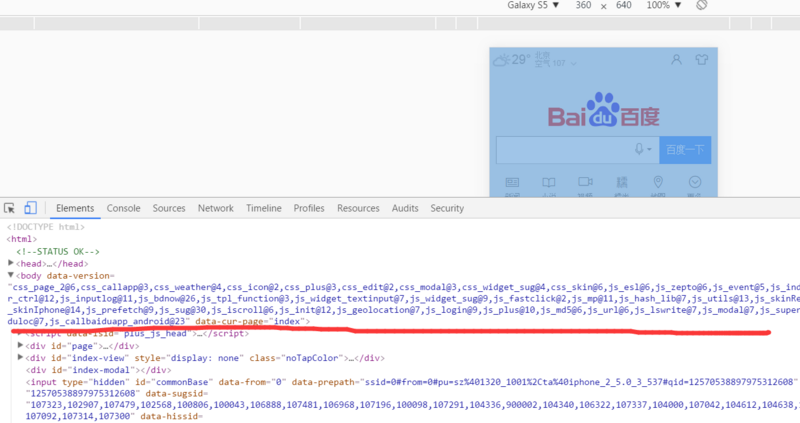The width and height of the screenshot is (800, 423).
Task: Click the Baidu search input box
Action: point(578,150)
